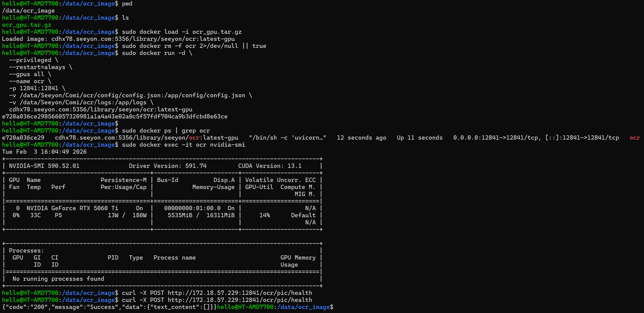Click short container ID e720a036ce29 in ps output
The image size is (644, 313).
click(x=23, y=138)
